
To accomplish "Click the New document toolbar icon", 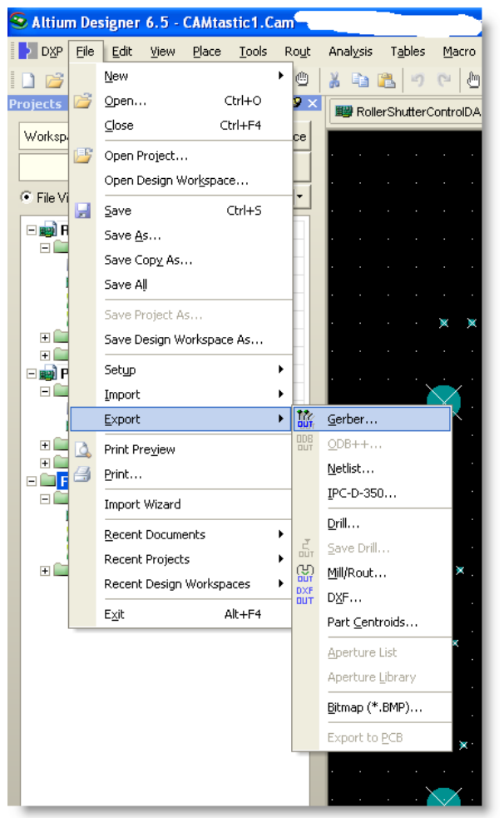I will tap(28, 81).
